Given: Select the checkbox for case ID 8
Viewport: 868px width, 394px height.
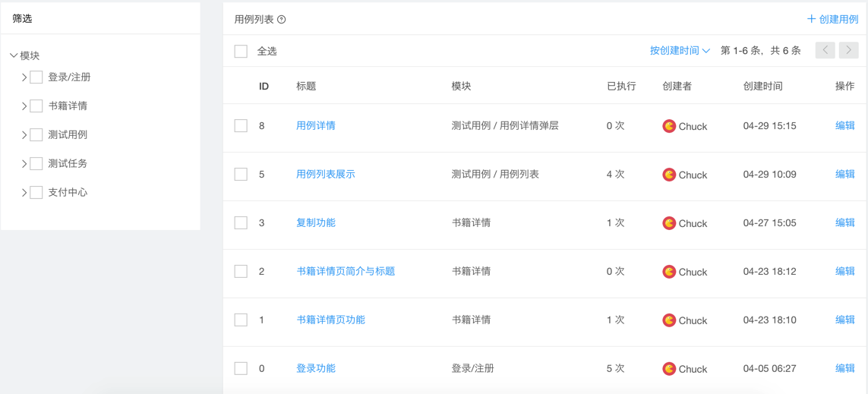Looking at the screenshot, I should coord(241,126).
